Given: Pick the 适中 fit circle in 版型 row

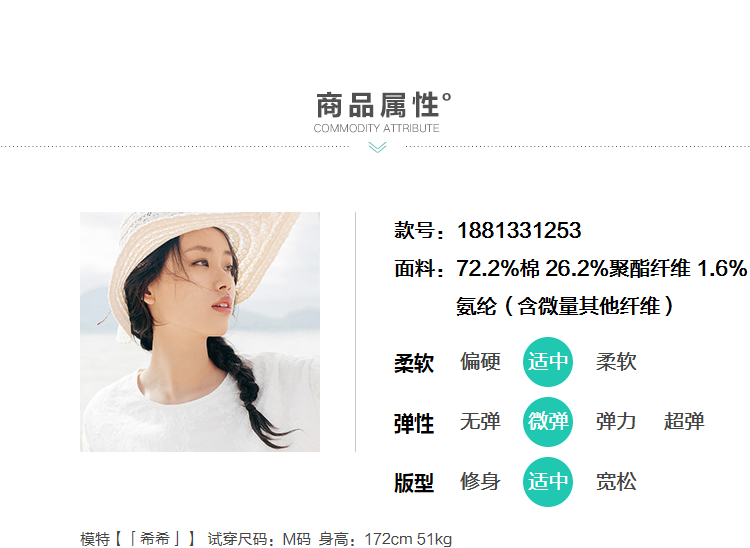Looking at the screenshot, I should 548,482.
